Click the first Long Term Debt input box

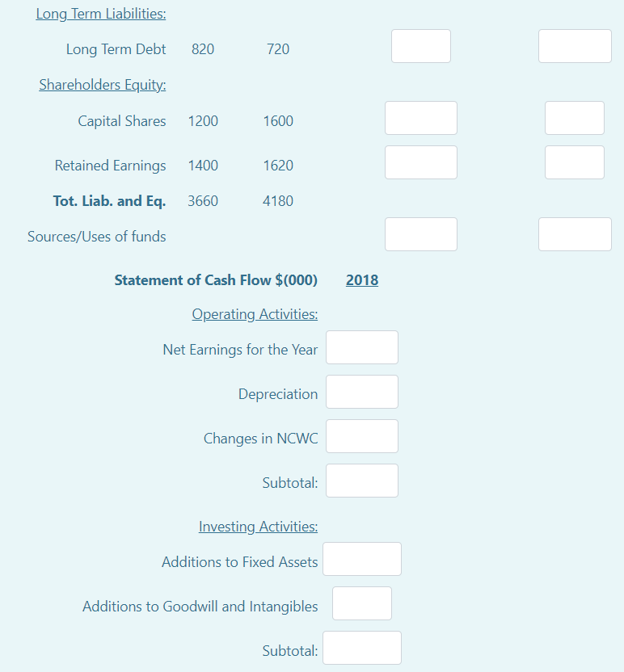pos(420,45)
